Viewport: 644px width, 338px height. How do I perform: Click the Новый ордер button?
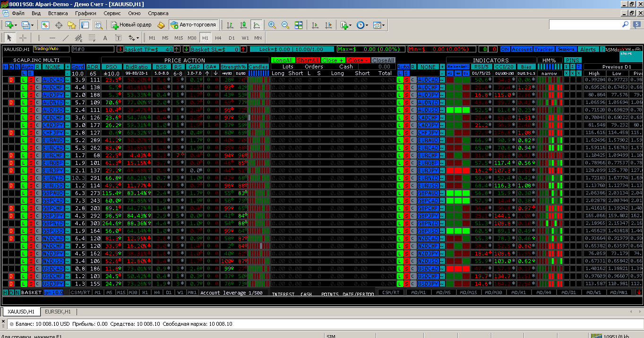[131, 25]
